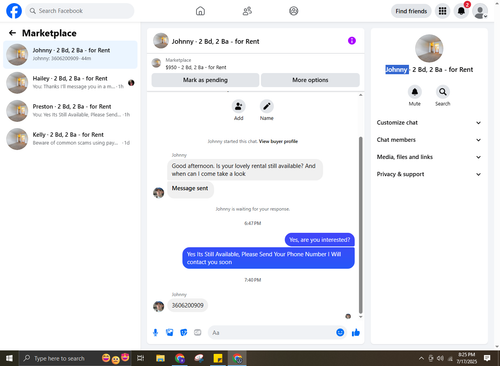Open View buyer profile link

(x=278, y=141)
